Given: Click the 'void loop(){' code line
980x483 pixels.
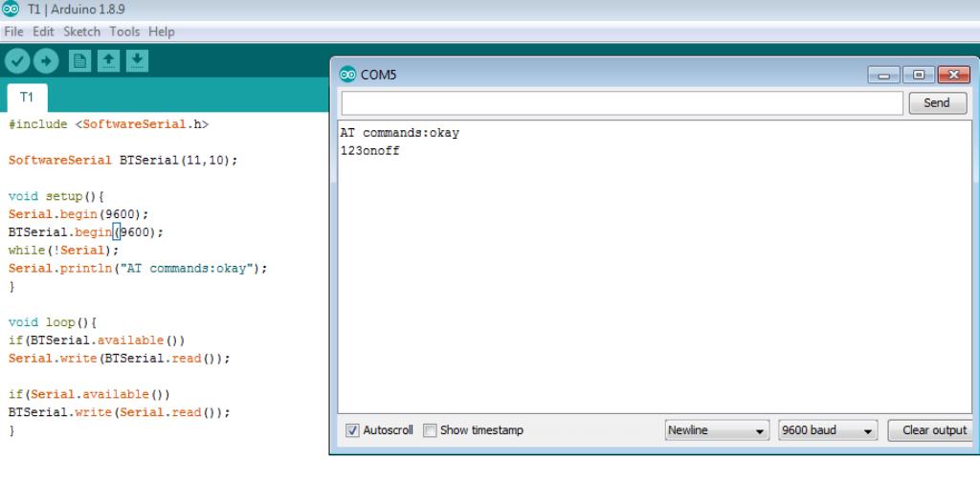Looking at the screenshot, I should pyautogui.click(x=53, y=322).
